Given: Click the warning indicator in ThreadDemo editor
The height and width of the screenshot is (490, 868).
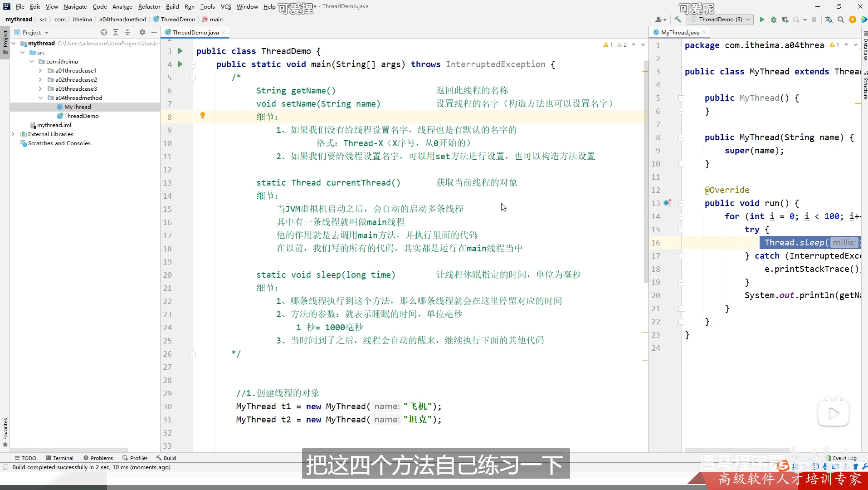Looking at the screenshot, I should pyautogui.click(x=614, y=44).
